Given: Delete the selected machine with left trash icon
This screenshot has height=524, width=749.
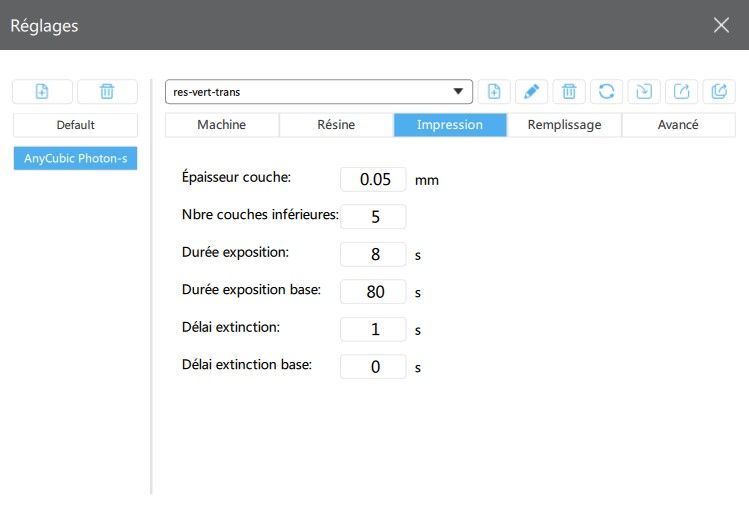Looking at the screenshot, I should pos(107,91).
